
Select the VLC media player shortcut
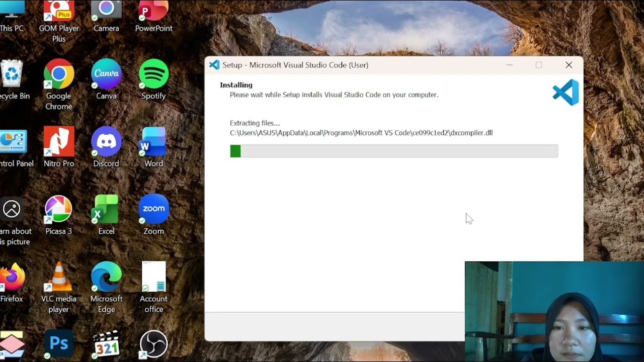pos(59,288)
